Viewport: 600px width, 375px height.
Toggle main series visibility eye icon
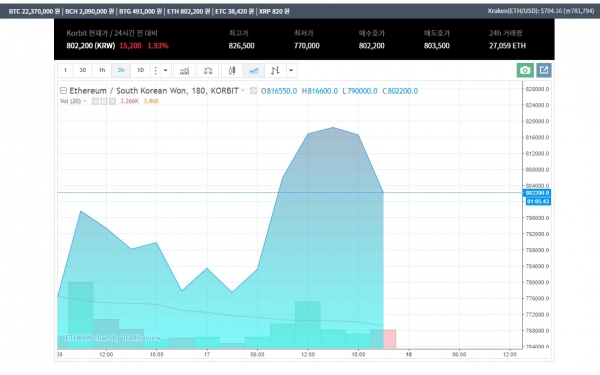pos(253,91)
